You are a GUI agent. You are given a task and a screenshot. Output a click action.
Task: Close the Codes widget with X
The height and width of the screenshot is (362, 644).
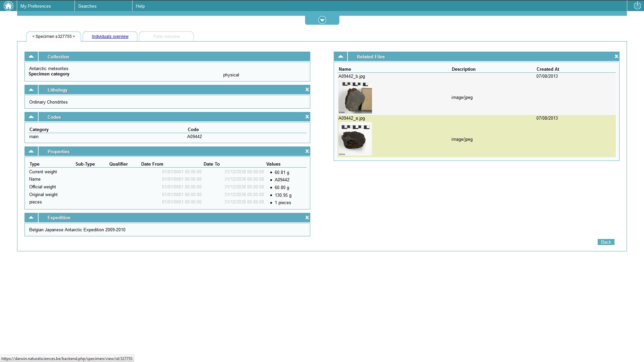click(307, 117)
